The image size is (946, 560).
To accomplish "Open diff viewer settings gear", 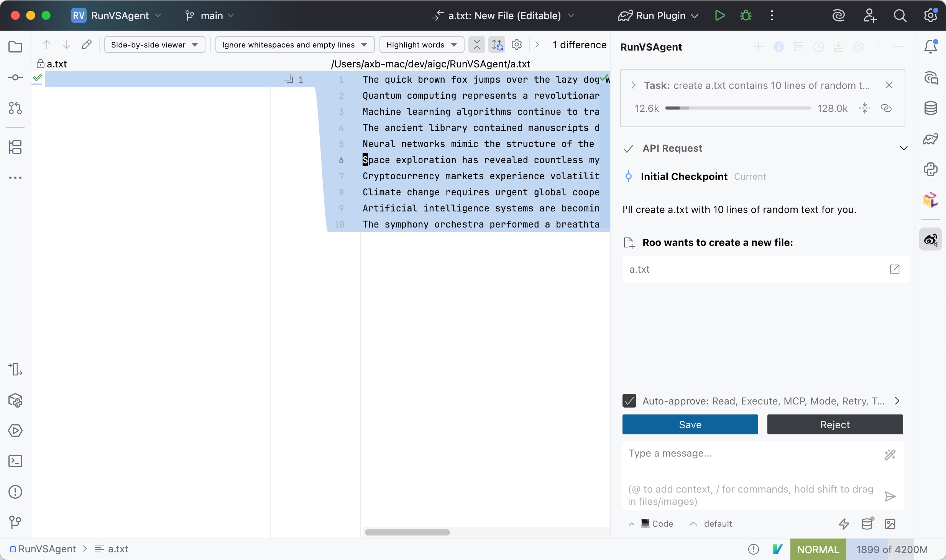I will tap(516, 44).
